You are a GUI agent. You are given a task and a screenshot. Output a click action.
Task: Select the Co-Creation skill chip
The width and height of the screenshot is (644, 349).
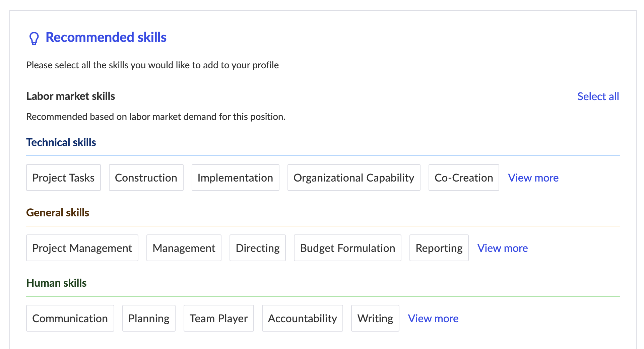coord(463,178)
